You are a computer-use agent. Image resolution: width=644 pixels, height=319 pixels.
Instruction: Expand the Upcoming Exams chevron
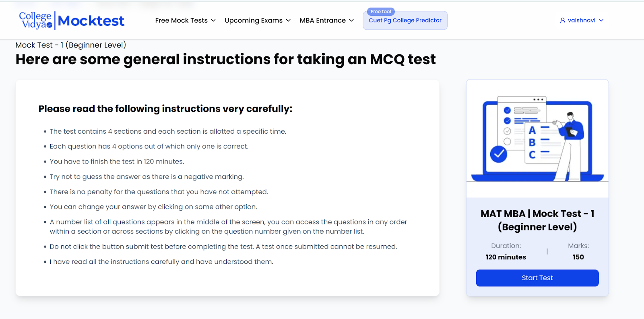(x=288, y=21)
